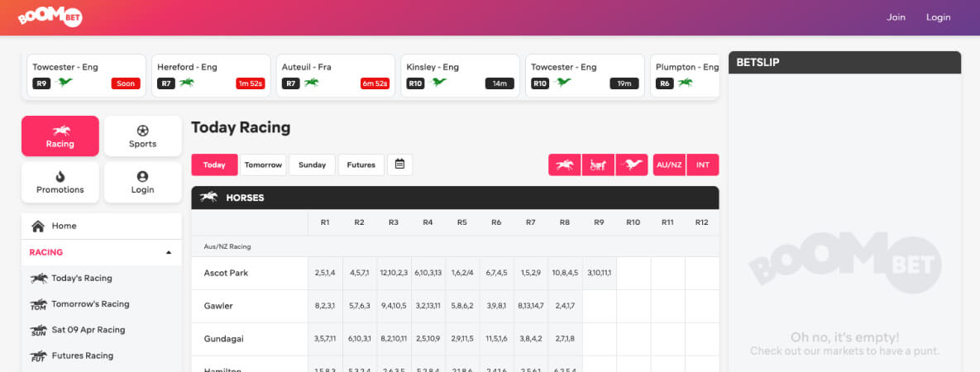Click the horse icon beside Today's Racing
The width and height of the screenshot is (980, 372).
[39, 279]
